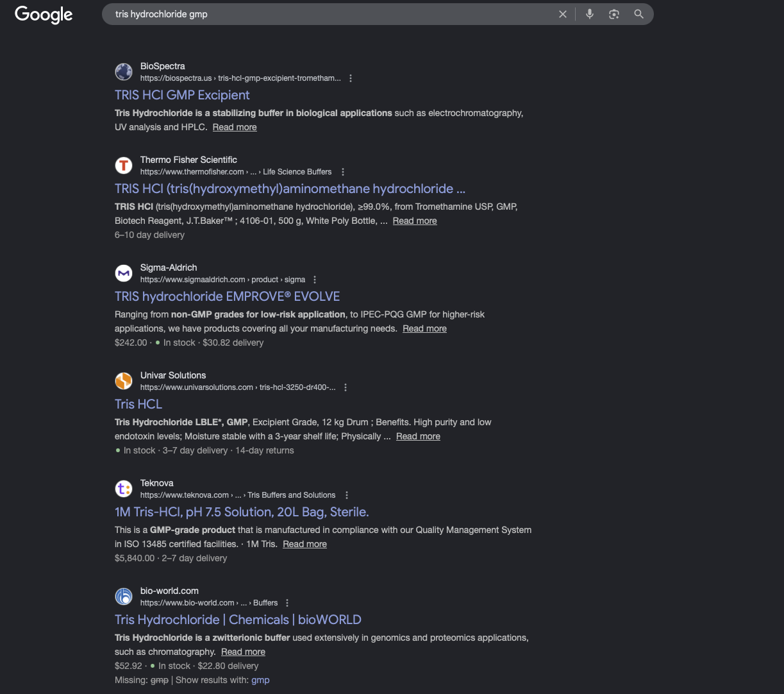
Task: Click Read more under Thermo Fisher snippet
Action: (415, 221)
